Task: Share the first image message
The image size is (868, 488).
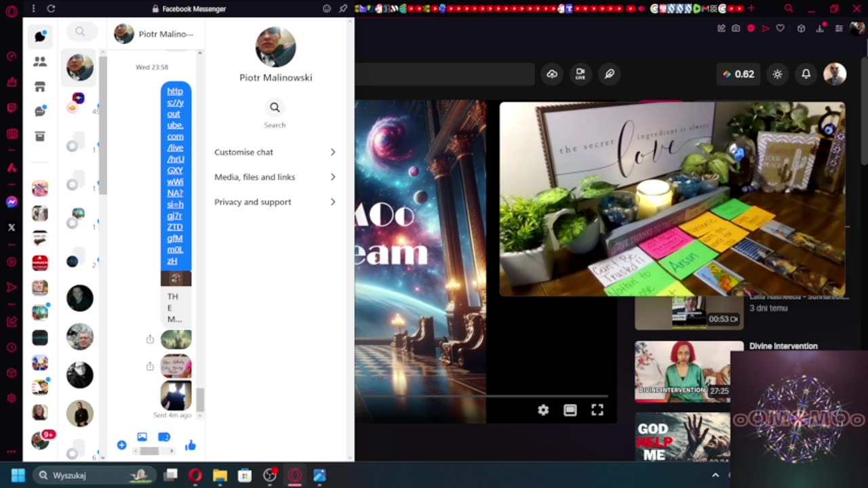Action: [x=150, y=340]
